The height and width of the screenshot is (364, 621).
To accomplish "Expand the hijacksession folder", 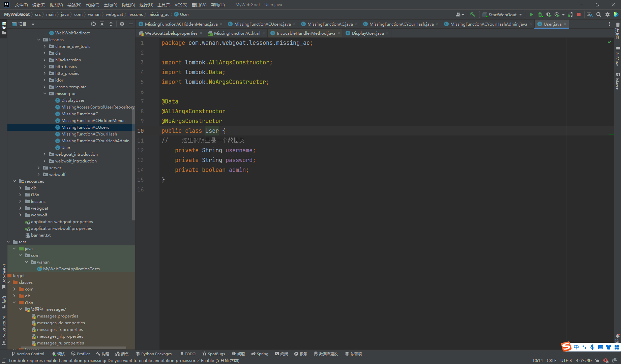I will click(45, 60).
